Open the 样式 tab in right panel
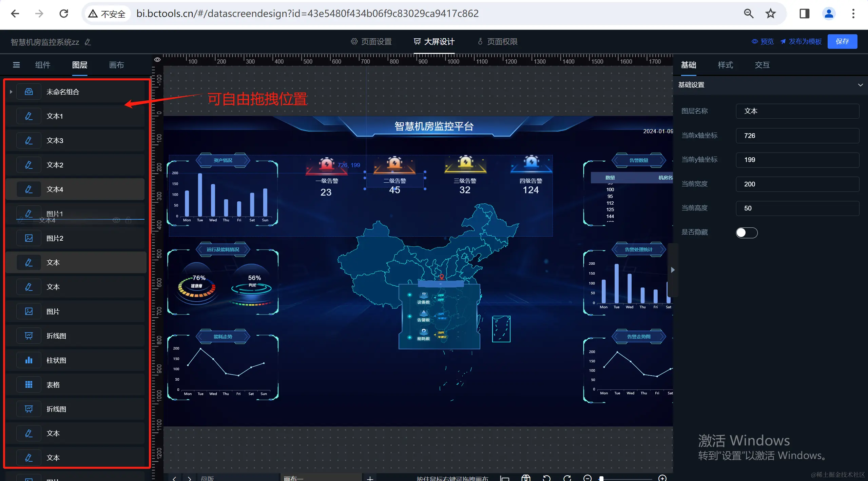Screen dimensions: 868x481 click(x=725, y=65)
